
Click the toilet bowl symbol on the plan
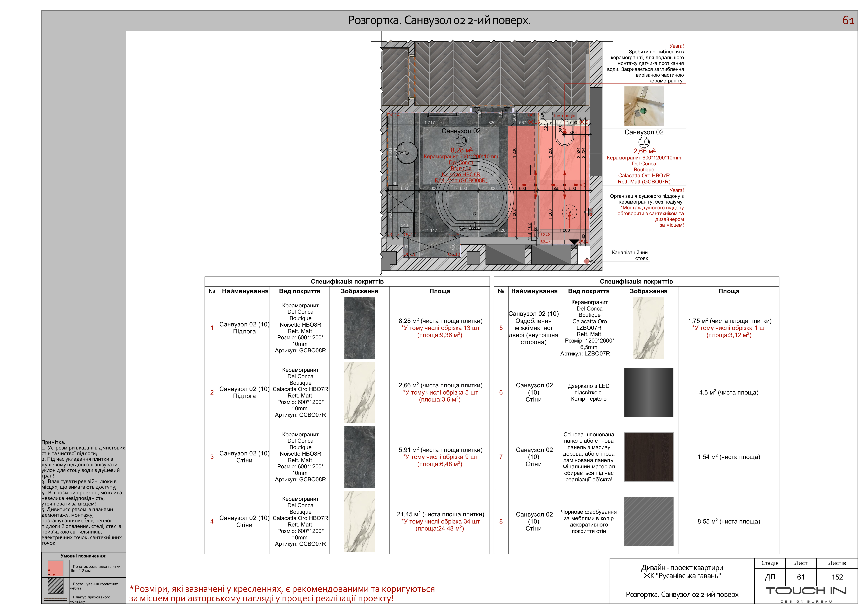[565, 139]
